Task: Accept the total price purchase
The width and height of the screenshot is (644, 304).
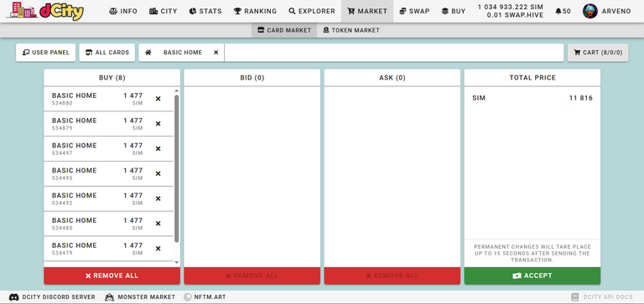Action: (x=532, y=276)
